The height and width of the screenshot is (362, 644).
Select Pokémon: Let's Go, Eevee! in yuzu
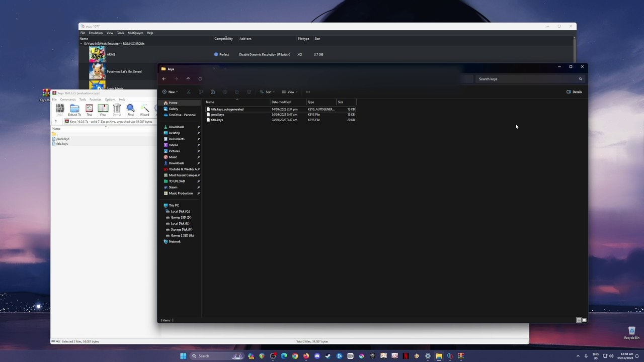[124, 71]
